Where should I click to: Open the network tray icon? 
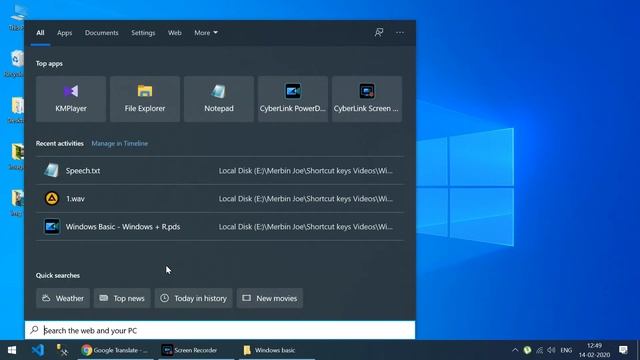coord(540,350)
